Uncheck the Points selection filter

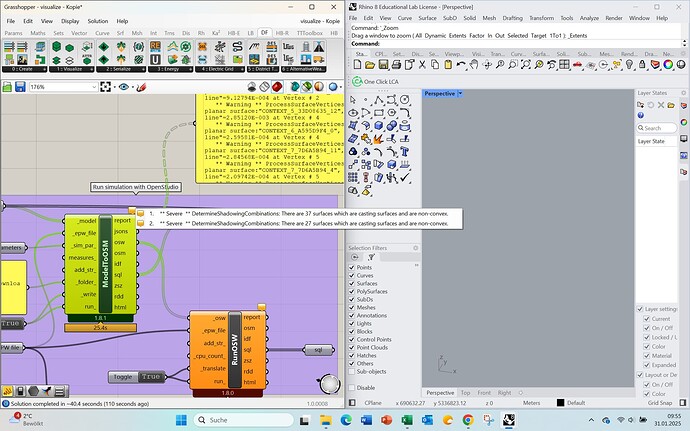tap(352, 267)
